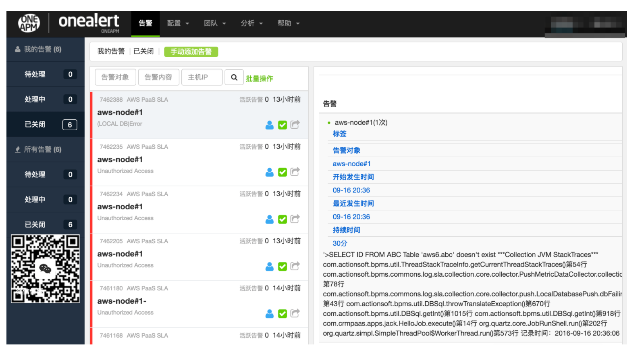Select alert 7461168 AWS PaaS SLA row

click(x=199, y=336)
